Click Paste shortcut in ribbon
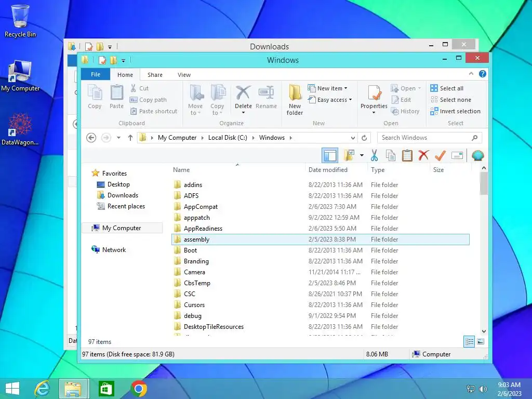 point(154,111)
